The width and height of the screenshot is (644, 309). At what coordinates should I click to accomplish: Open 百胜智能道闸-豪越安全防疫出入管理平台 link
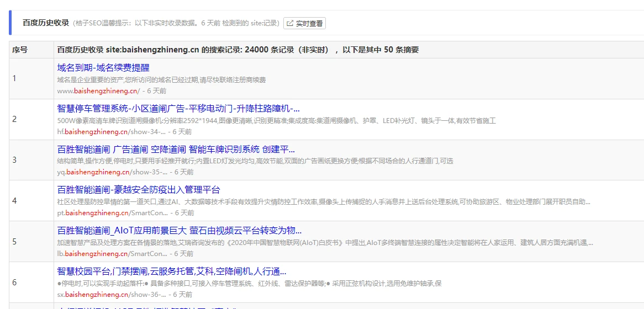pos(139,190)
